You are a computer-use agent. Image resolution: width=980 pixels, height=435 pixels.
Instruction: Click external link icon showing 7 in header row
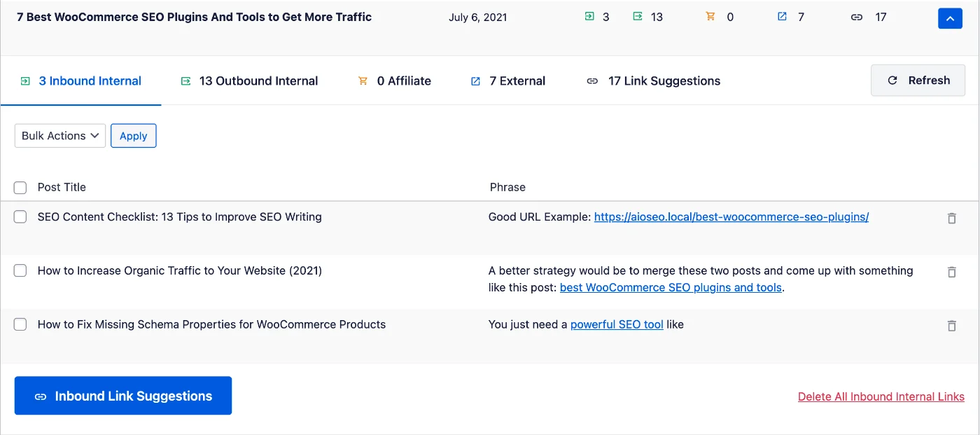pyautogui.click(x=782, y=17)
